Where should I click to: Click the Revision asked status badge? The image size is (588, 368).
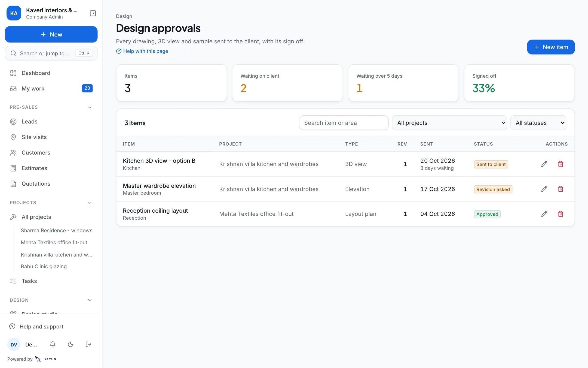click(493, 189)
